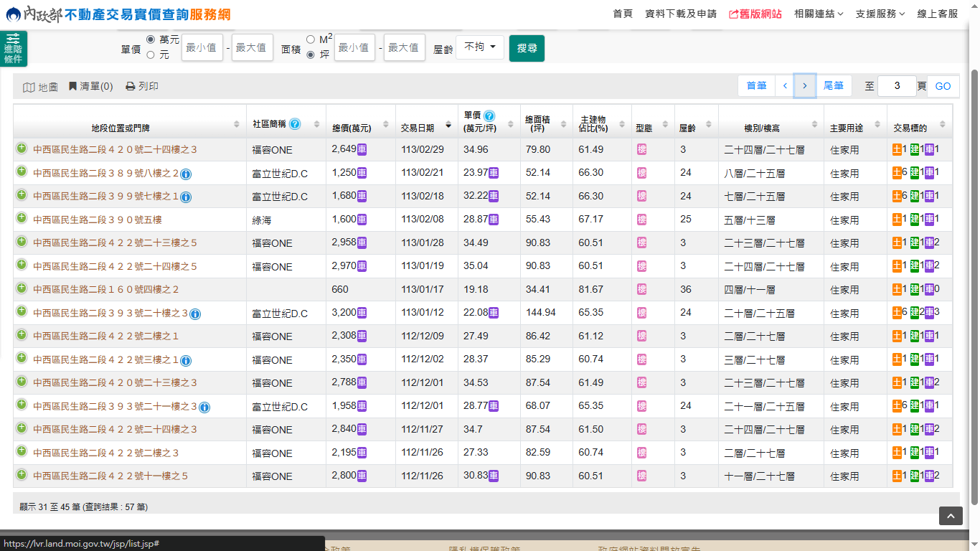Click 車 icon beside unit price 30.83

[x=494, y=475]
